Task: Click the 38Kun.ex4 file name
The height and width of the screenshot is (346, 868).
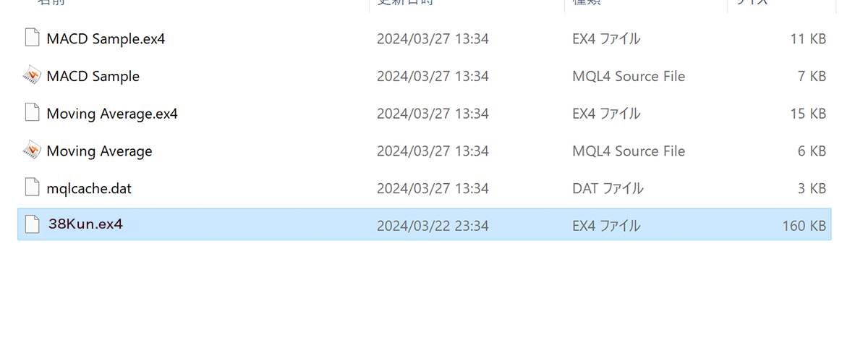Action: pos(85,224)
